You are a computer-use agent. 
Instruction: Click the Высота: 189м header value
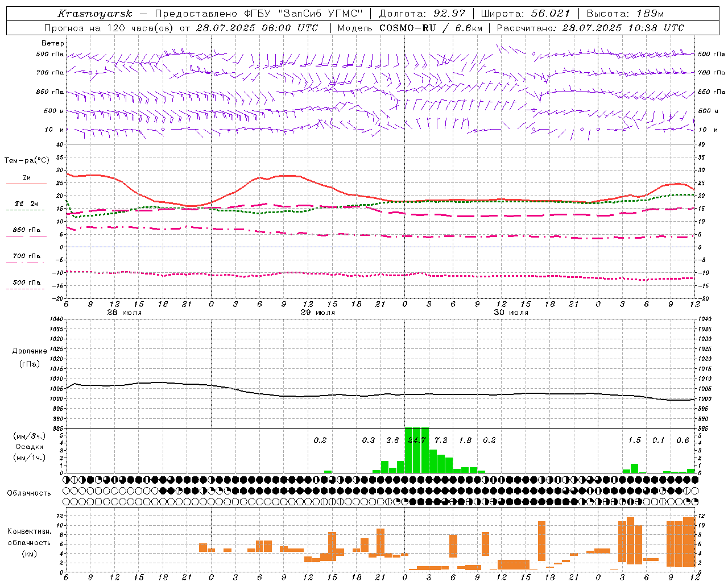pos(624,14)
